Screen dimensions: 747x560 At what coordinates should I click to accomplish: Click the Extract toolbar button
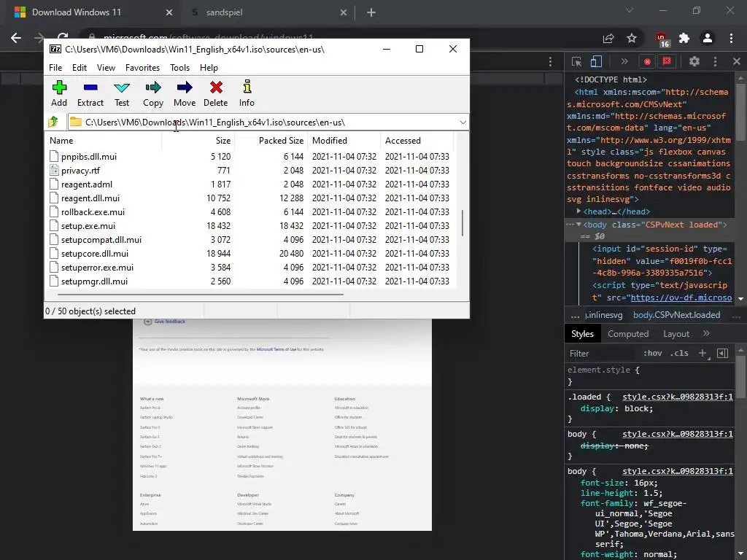(90, 93)
